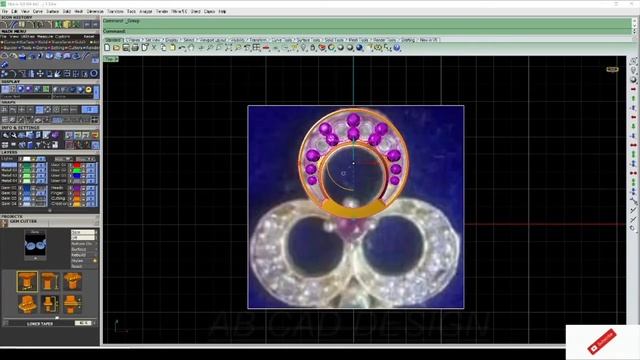Click the Save disk icon
The width and height of the screenshot is (640, 360).
tap(126, 48)
